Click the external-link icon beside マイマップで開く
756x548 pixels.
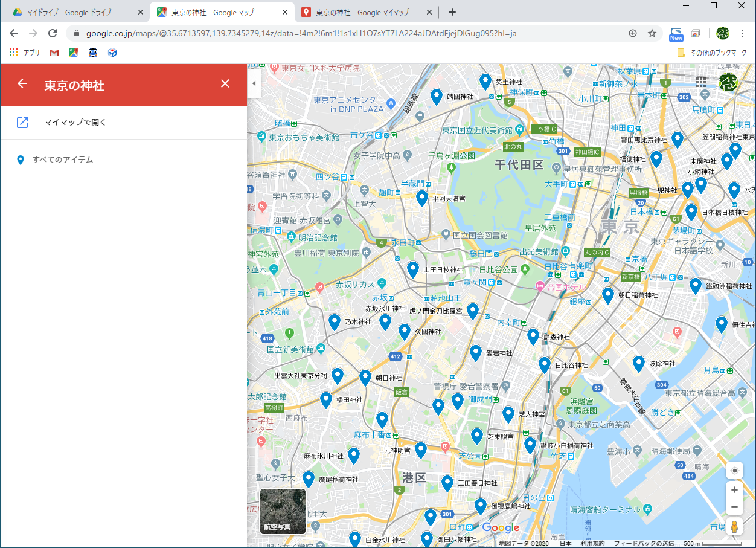point(22,122)
